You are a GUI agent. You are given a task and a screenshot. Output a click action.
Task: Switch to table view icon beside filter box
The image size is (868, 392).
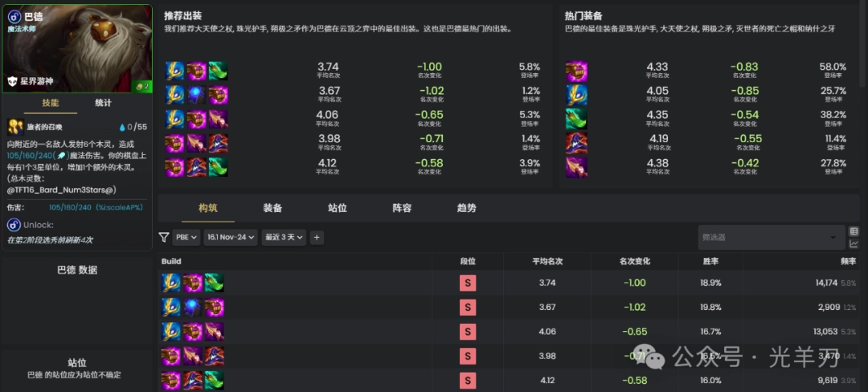click(854, 231)
